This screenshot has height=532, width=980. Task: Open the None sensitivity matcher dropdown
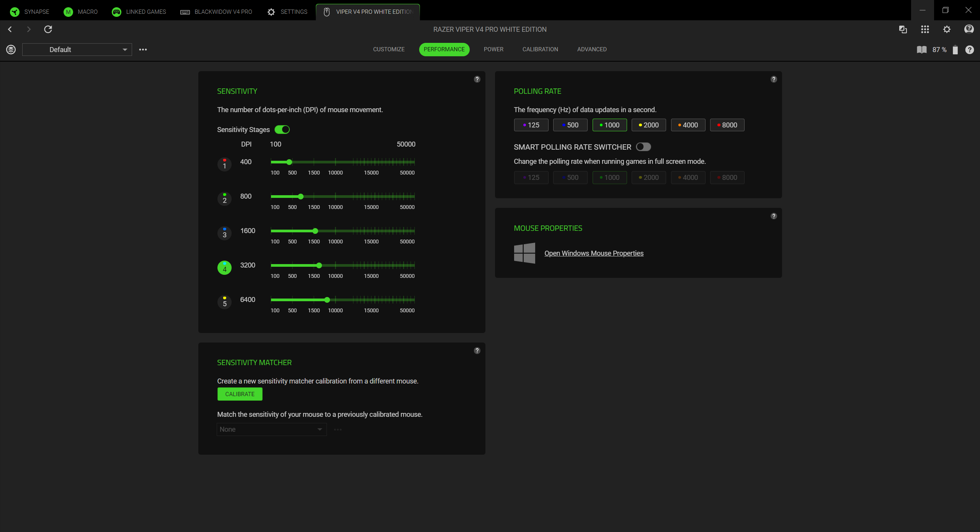tap(271, 429)
